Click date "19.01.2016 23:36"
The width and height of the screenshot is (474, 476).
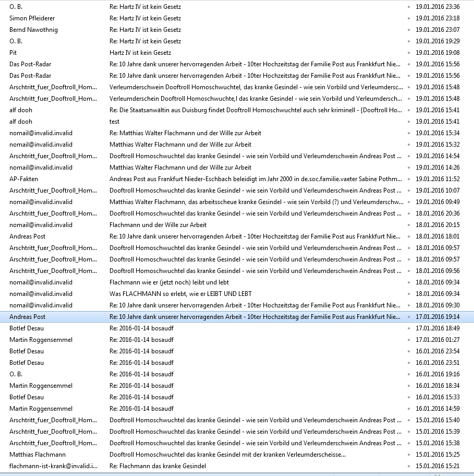coord(437,7)
